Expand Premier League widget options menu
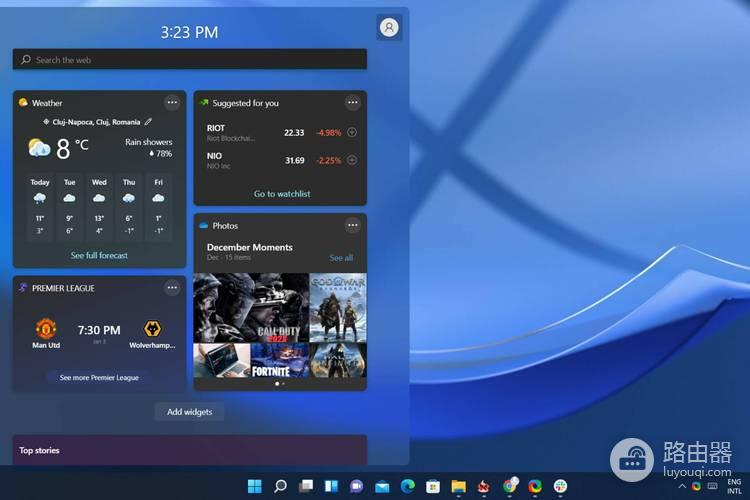Viewport: 750px width, 500px height. pos(172,287)
